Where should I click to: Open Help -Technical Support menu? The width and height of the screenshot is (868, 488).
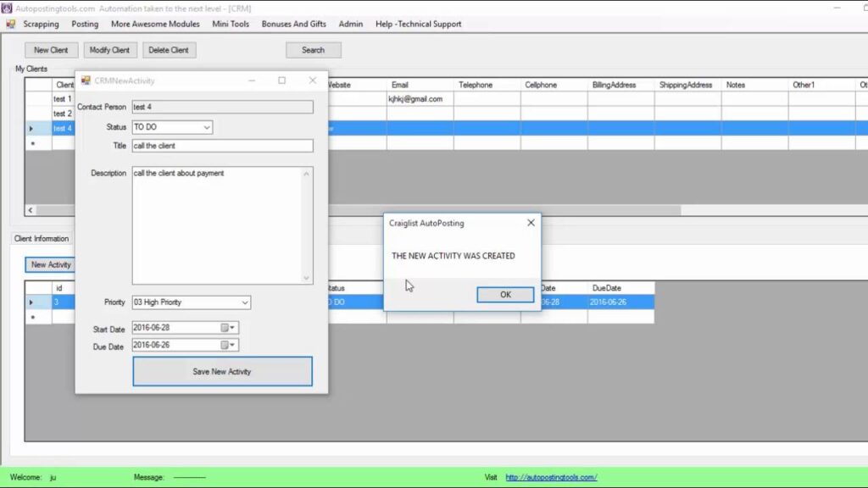tap(418, 24)
